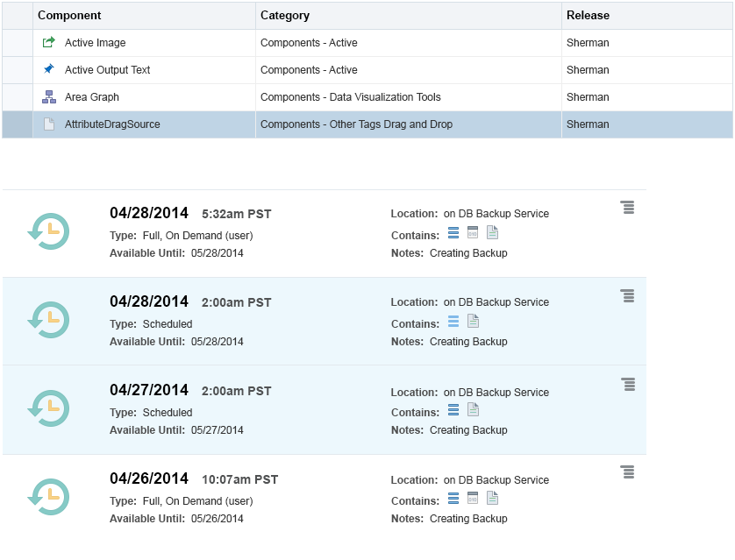Click the table icon in the 4/26 backup Contains row
735x560 pixels.
(473, 498)
